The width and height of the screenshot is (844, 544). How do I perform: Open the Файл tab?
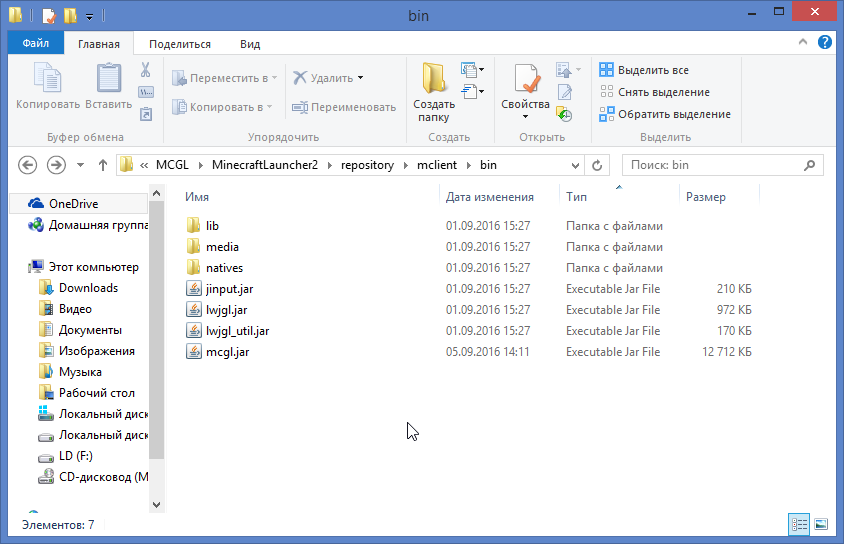tap(36, 43)
